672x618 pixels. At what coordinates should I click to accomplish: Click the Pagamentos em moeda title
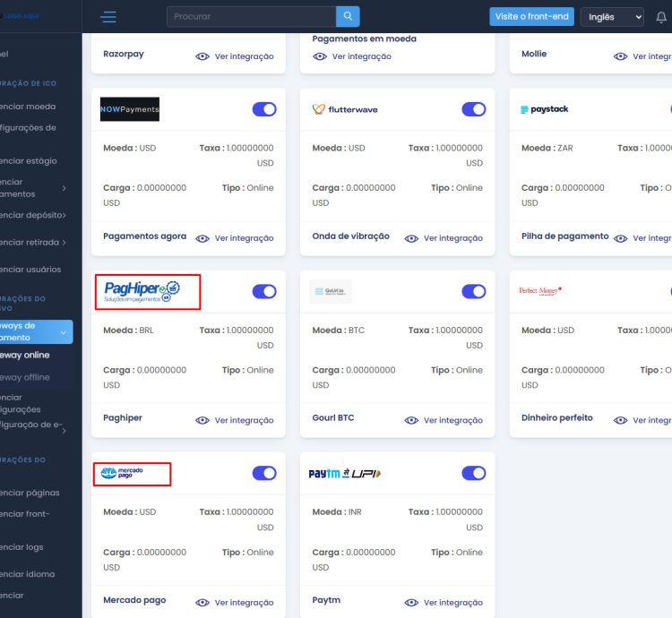[x=365, y=39]
